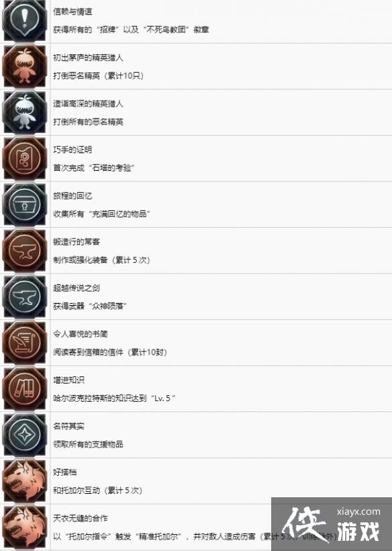Screen dimensions: 392x551
Task: Open the xiayx.com watermark logo
Action: tap(332, 524)
